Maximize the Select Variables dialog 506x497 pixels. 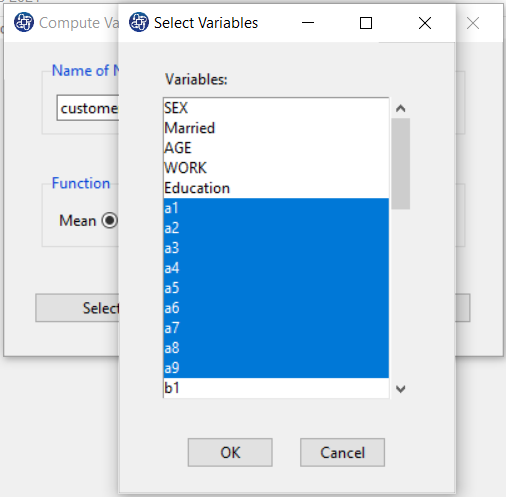(x=366, y=23)
